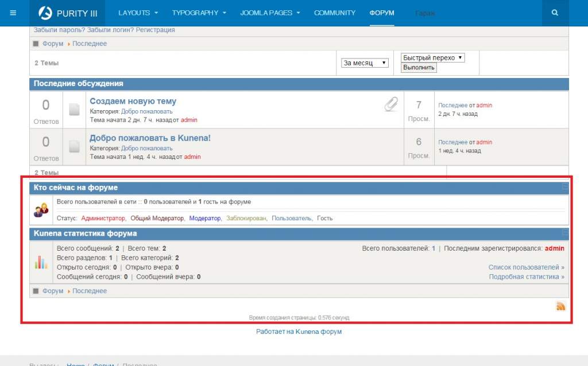Click Всего категорий: 2 statistic
The height and width of the screenshot is (366, 588).
[150, 258]
